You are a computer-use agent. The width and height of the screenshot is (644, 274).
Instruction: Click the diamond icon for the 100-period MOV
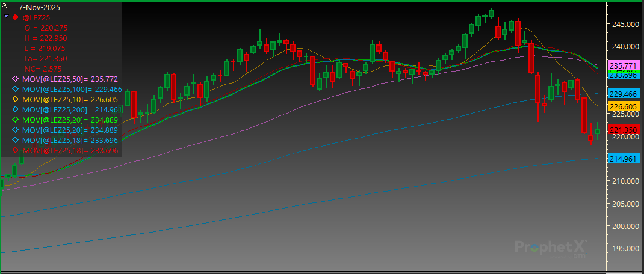pyautogui.click(x=16, y=89)
